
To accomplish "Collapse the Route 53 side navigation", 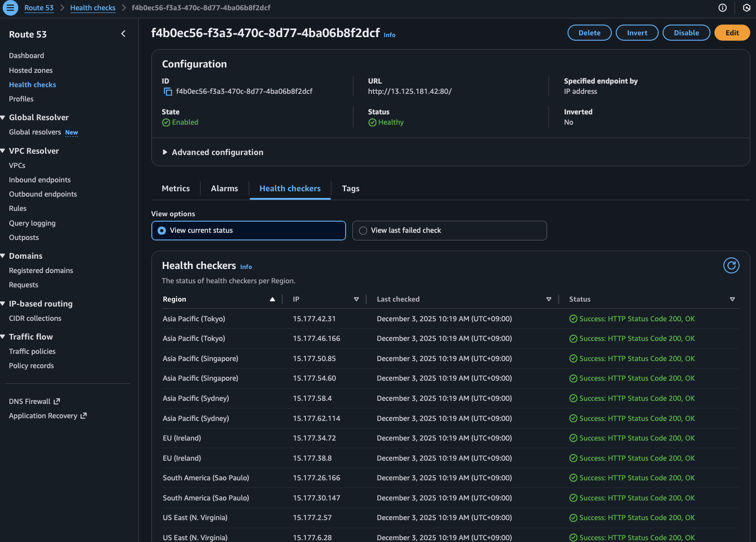I will 123,34.
